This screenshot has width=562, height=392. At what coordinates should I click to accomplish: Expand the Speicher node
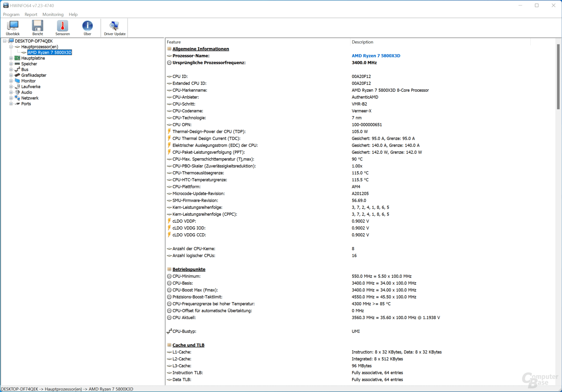[x=11, y=64]
